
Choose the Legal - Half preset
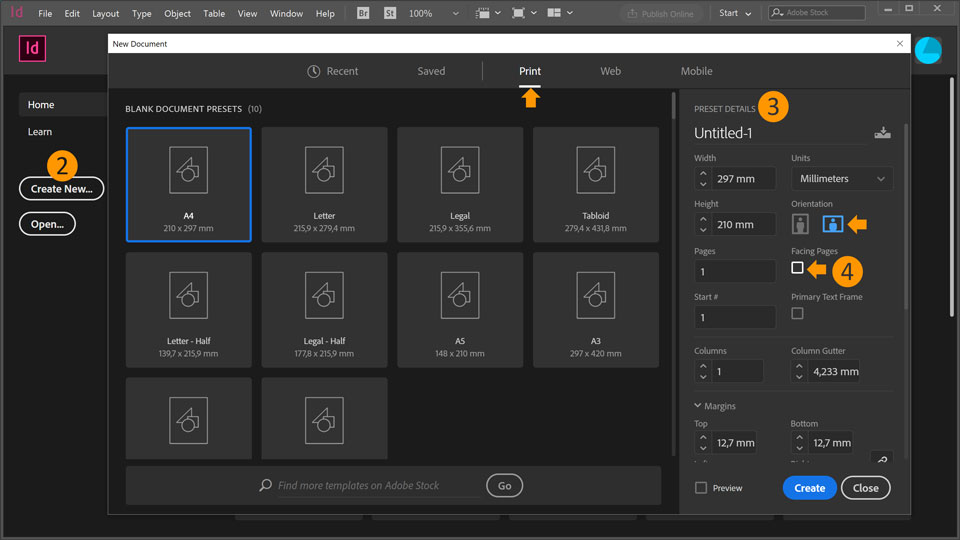tap(324, 310)
